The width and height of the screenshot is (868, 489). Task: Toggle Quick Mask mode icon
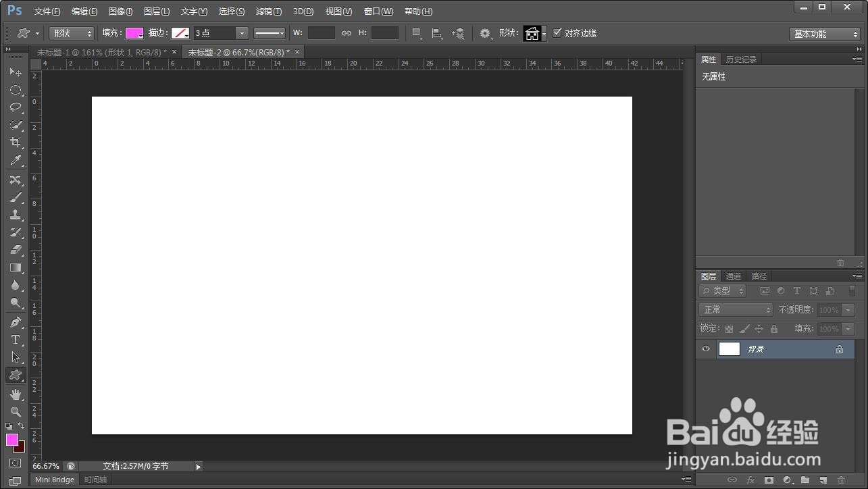(16, 463)
